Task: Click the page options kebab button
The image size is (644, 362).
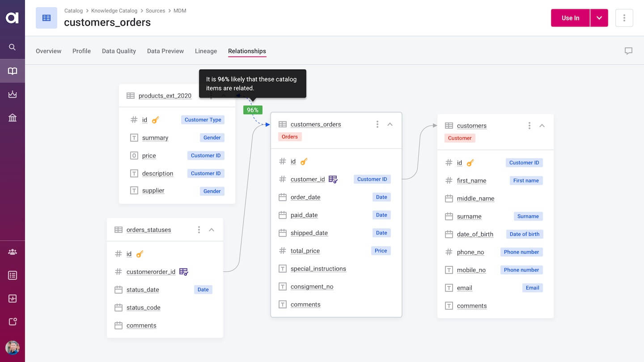Action: (x=624, y=18)
